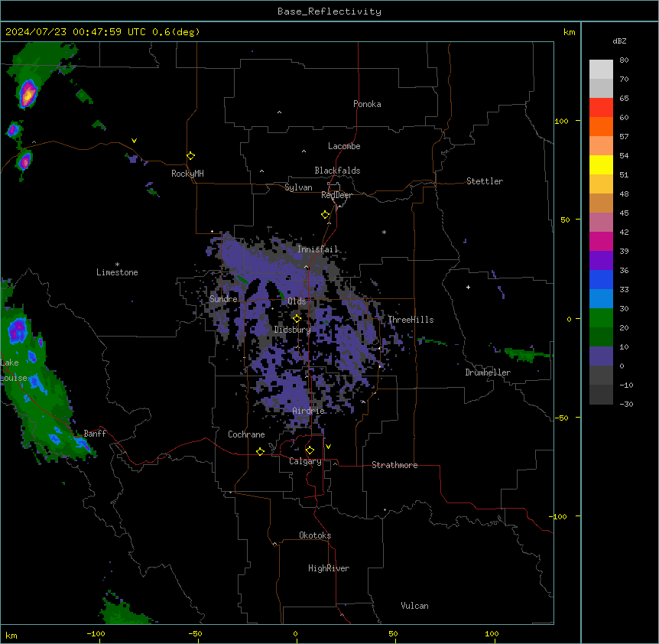Click the bright green legend swatch between 30 and 20
The height and width of the screenshot is (644, 659).
[x=601, y=318]
